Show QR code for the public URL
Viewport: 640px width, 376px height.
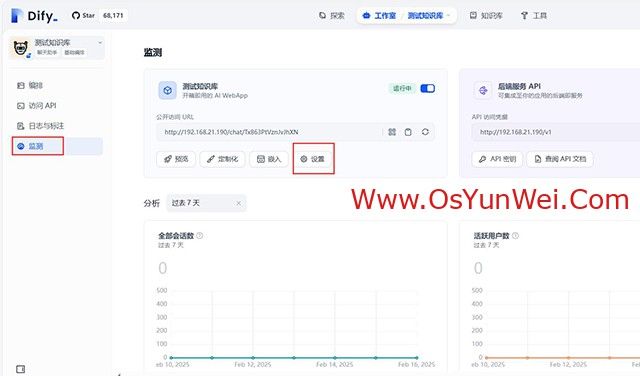(x=392, y=132)
